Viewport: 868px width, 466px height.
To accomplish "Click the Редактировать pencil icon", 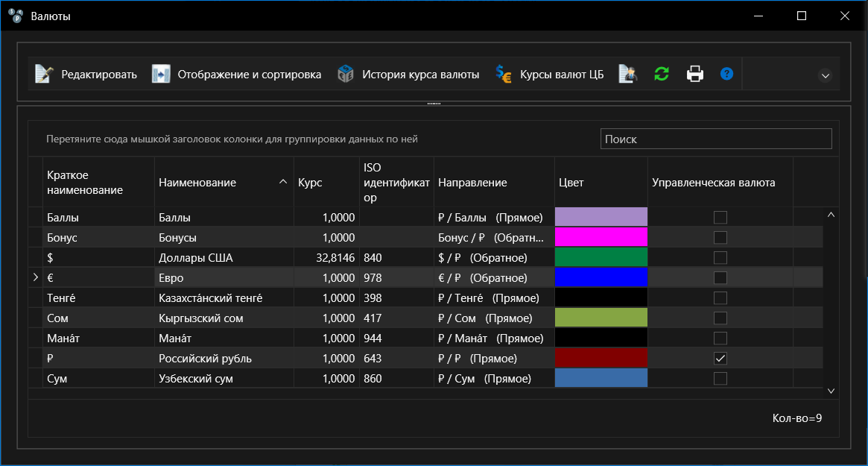I will (44, 74).
